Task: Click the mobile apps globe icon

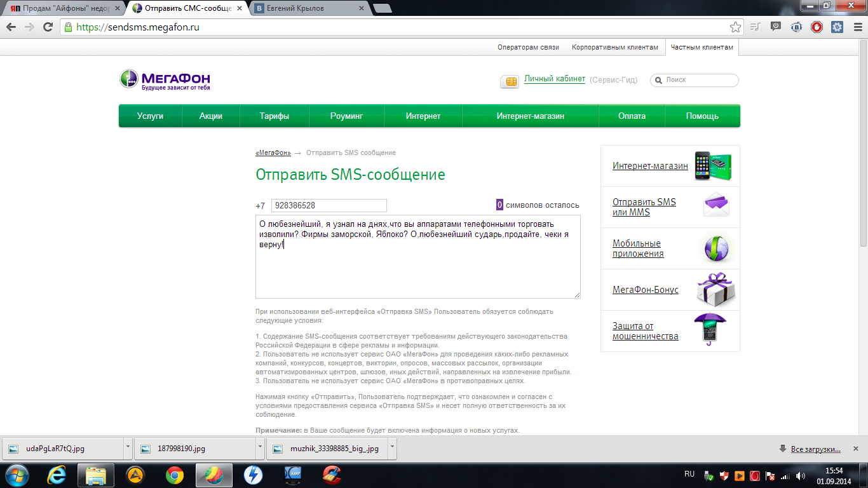Action: [716, 248]
